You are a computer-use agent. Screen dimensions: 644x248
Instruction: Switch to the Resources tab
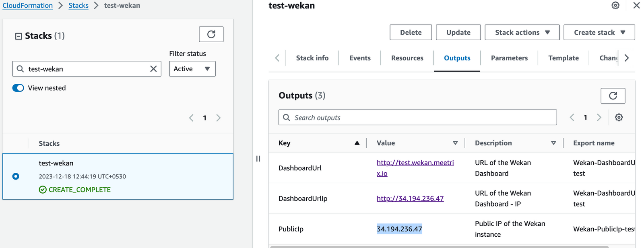click(407, 58)
